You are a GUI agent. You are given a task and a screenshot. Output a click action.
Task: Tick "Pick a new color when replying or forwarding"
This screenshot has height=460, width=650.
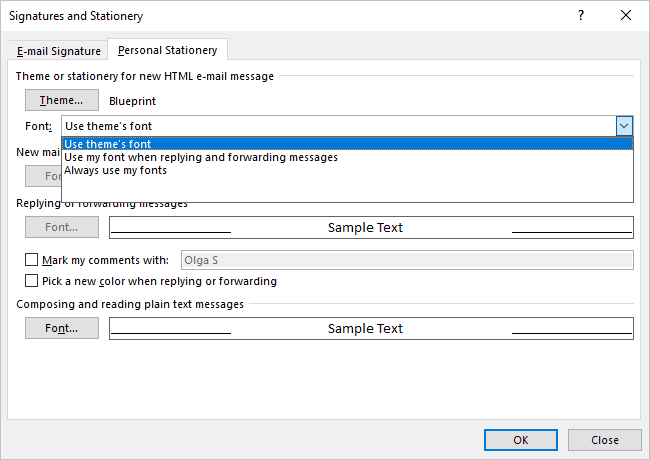point(32,281)
